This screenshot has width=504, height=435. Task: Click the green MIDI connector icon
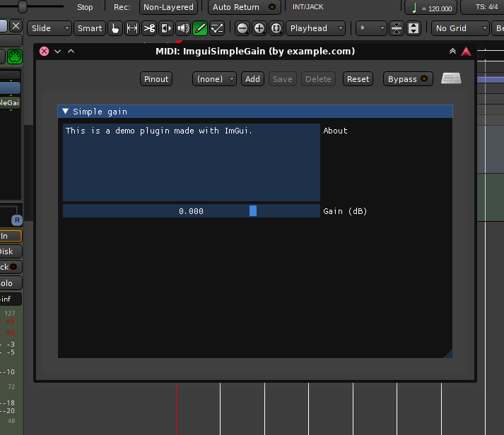tap(15, 56)
